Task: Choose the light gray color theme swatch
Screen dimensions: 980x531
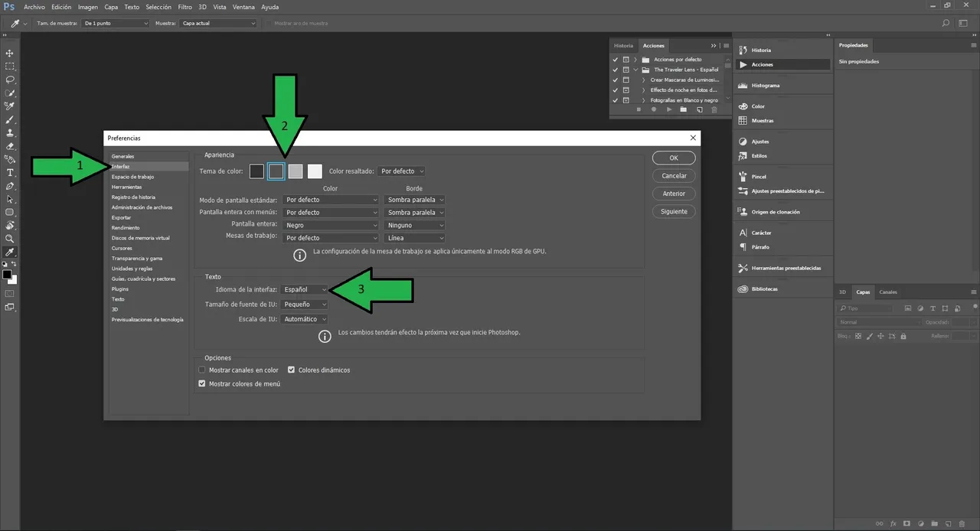Action: point(296,171)
